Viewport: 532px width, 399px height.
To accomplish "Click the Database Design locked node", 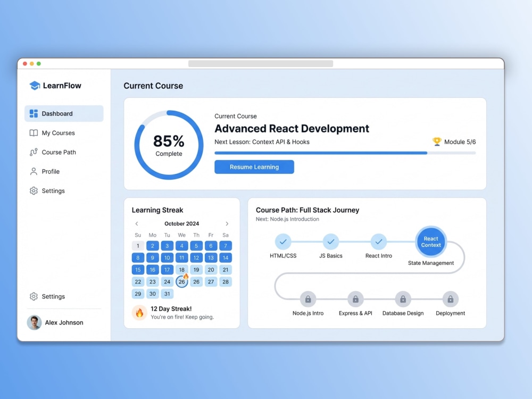I will coord(403,299).
